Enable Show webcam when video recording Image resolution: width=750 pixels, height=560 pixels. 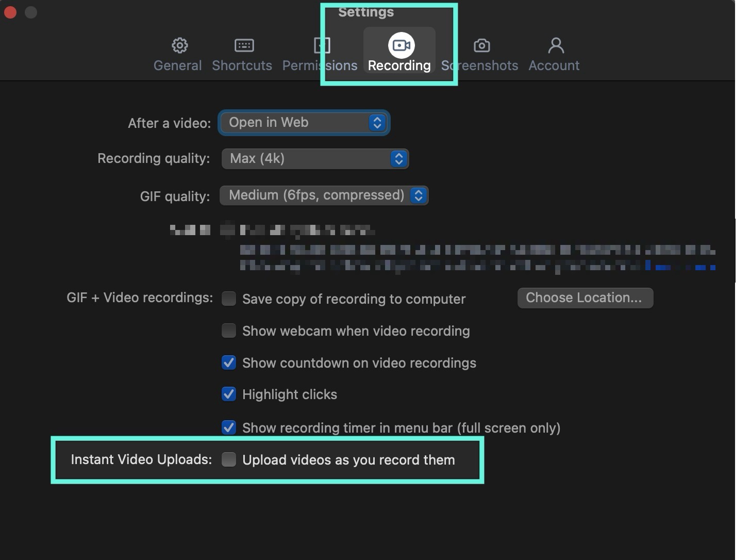[x=229, y=331]
